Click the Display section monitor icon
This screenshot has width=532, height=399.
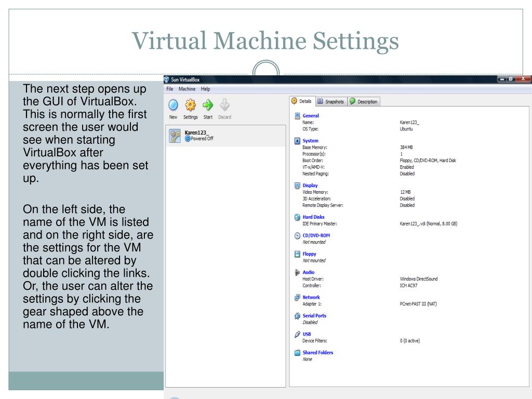coord(297,185)
